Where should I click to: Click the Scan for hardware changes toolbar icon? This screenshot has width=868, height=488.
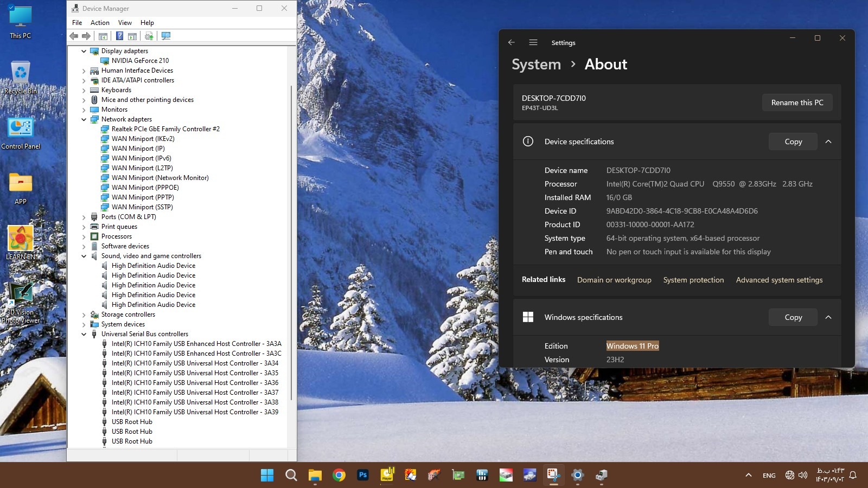[x=166, y=36]
